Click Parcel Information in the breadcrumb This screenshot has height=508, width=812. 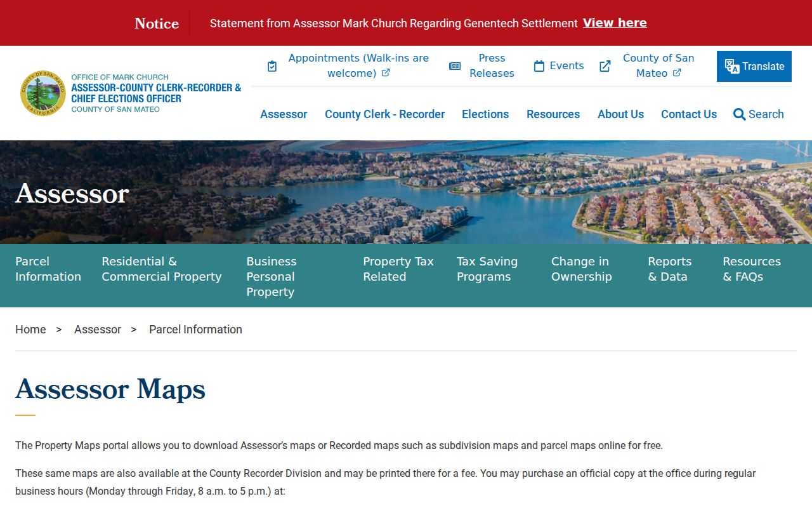click(195, 330)
